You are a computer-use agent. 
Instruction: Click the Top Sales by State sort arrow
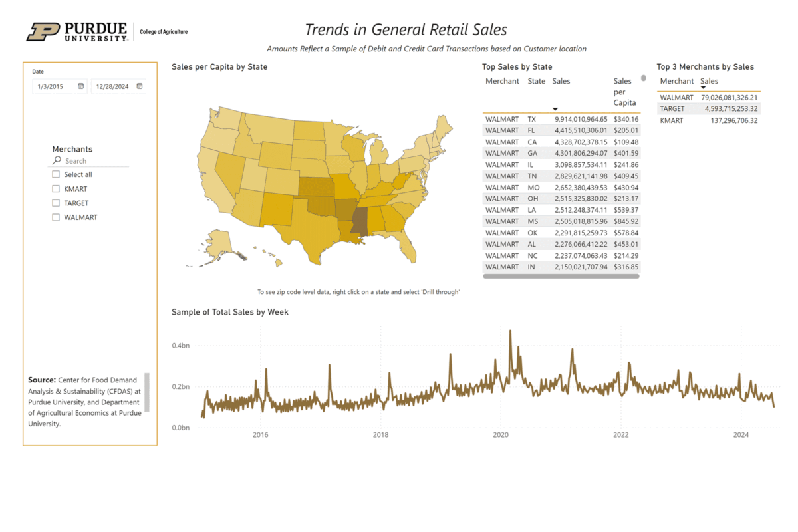555,109
